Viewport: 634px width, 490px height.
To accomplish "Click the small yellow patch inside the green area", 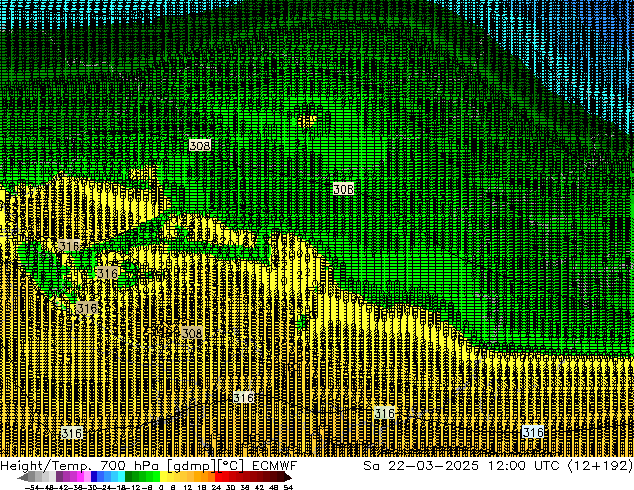I will pos(307,120).
